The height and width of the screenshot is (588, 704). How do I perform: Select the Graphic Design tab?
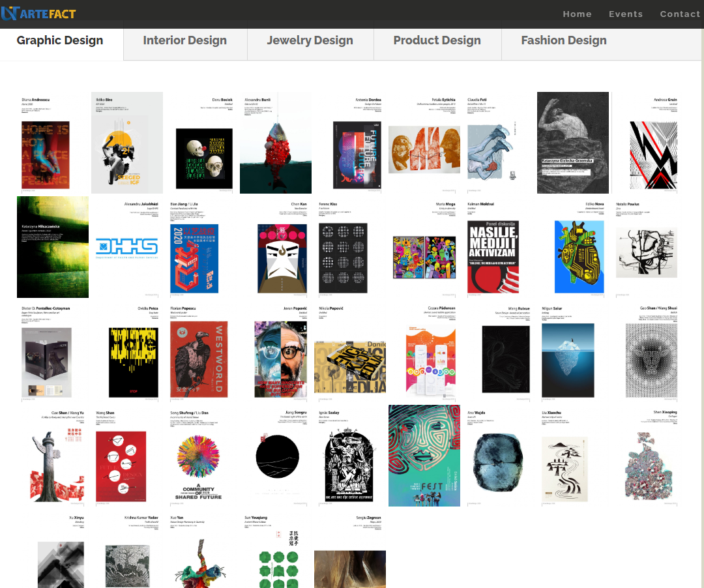pyautogui.click(x=60, y=40)
